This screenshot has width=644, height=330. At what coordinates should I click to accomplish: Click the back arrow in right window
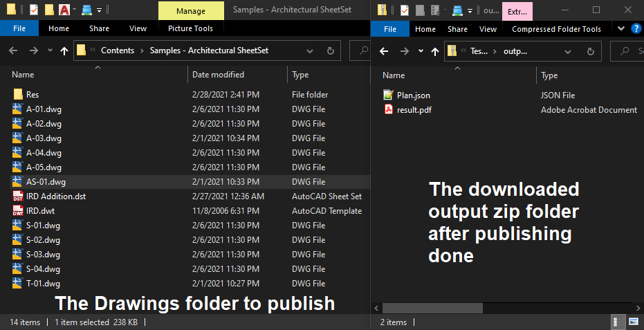pyautogui.click(x=385, y=51)
